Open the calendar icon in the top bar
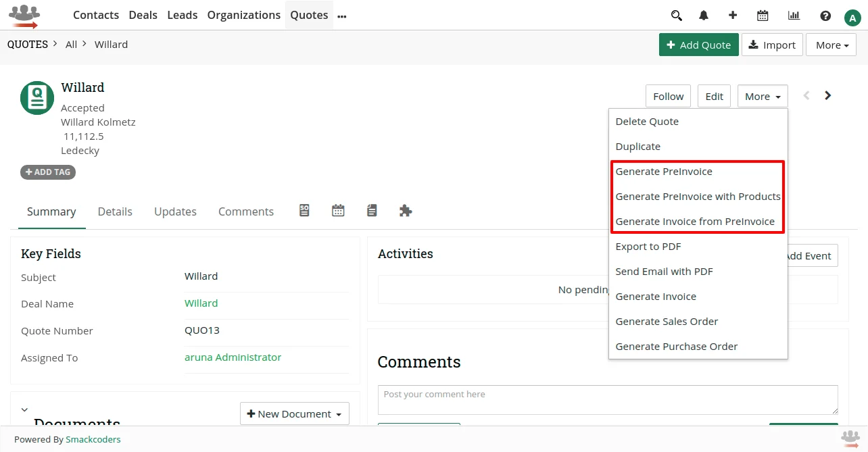 point(763,15)
